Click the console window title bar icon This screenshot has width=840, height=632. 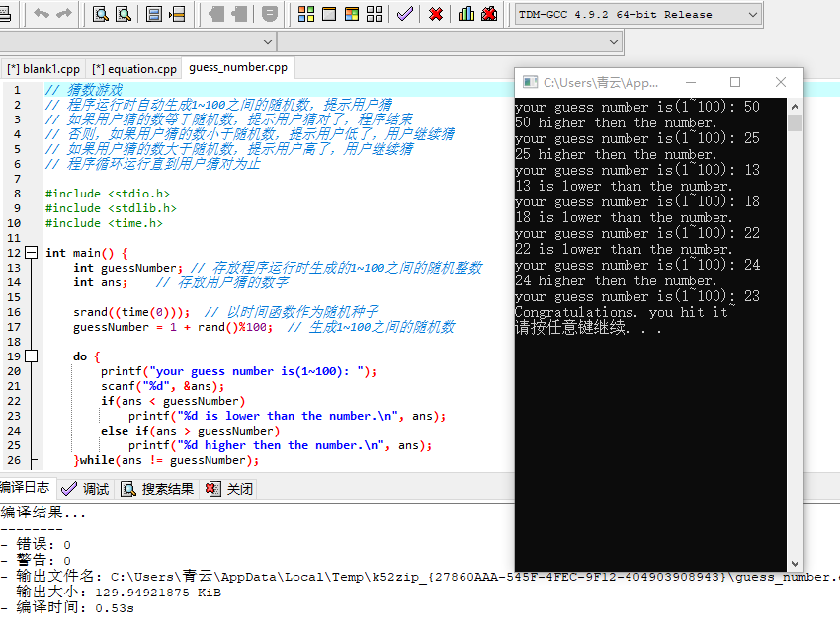(531, 82)
